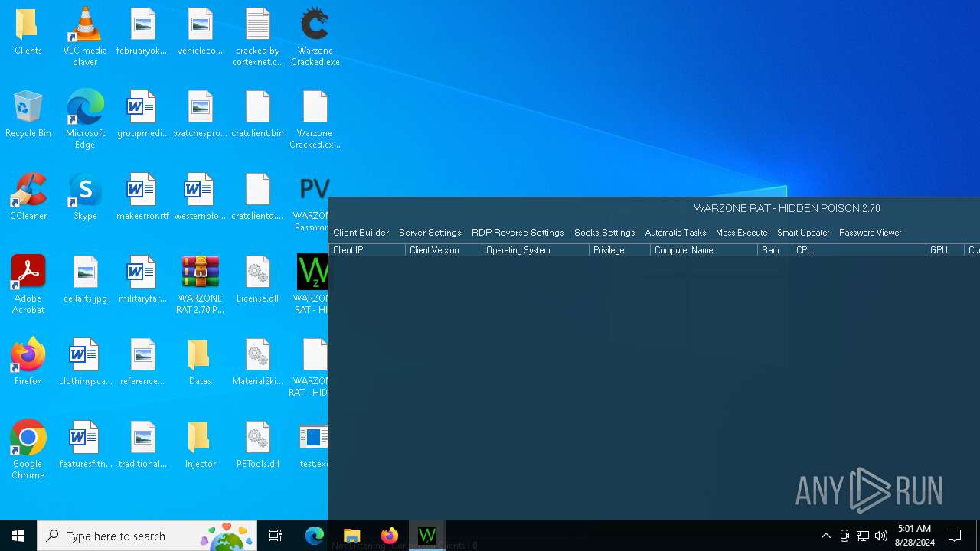
Task: Open Firefox desktop shortcut
Action: 28,363
